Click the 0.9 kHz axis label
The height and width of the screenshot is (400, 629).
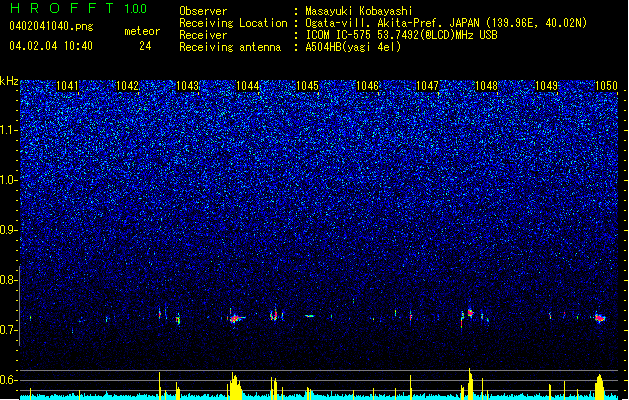pyautogui.click(x=8, y=230)
